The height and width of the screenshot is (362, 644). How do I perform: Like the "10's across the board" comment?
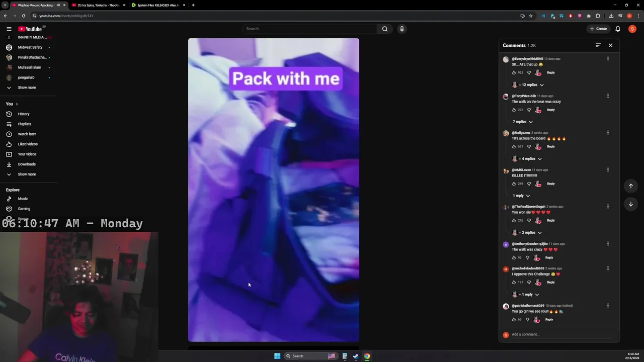(x=514, y=147)
